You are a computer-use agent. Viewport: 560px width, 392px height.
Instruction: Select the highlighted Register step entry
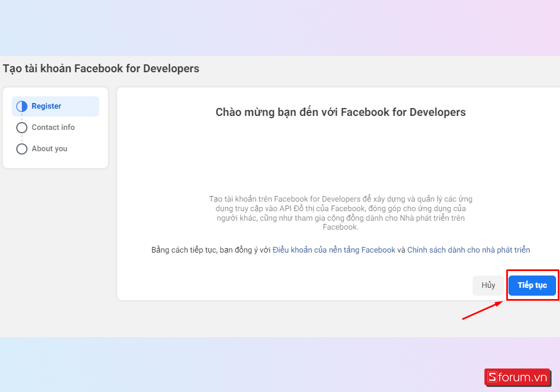click(55, 106)
